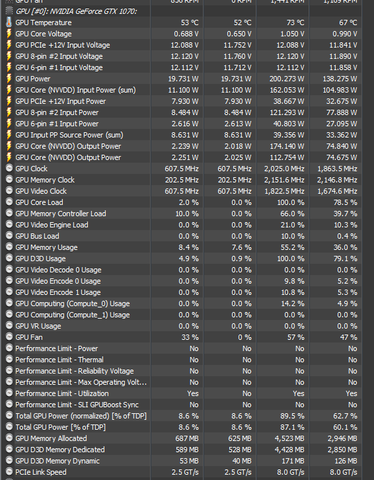Select Performance Limit - Max Operating Volt... label

click(81, 382)
